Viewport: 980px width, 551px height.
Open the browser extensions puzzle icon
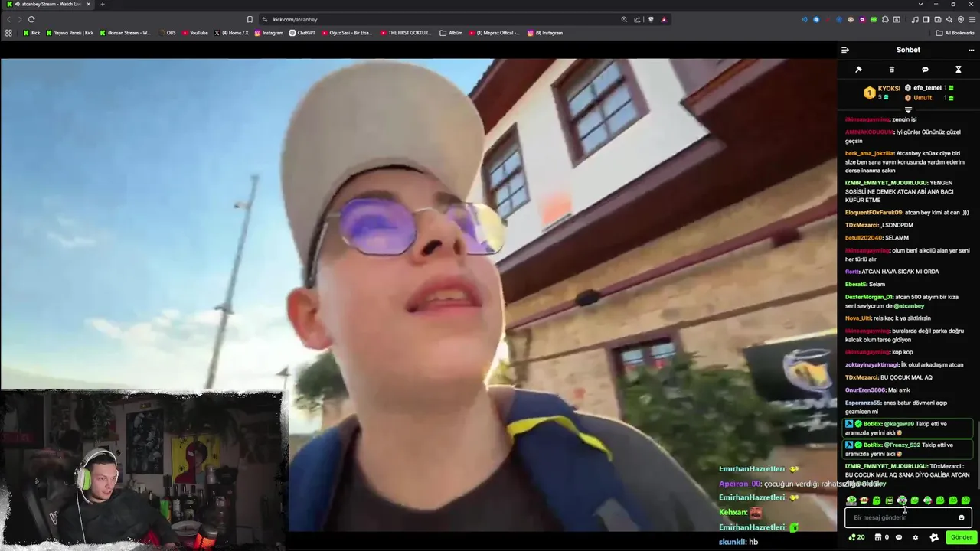(885, 19)
